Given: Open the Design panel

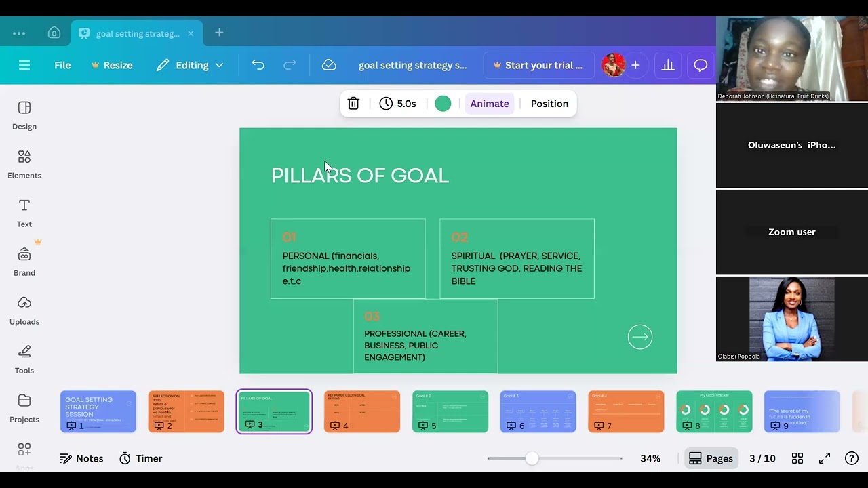Looking at the screenshot, I should [x=24, y=115].
